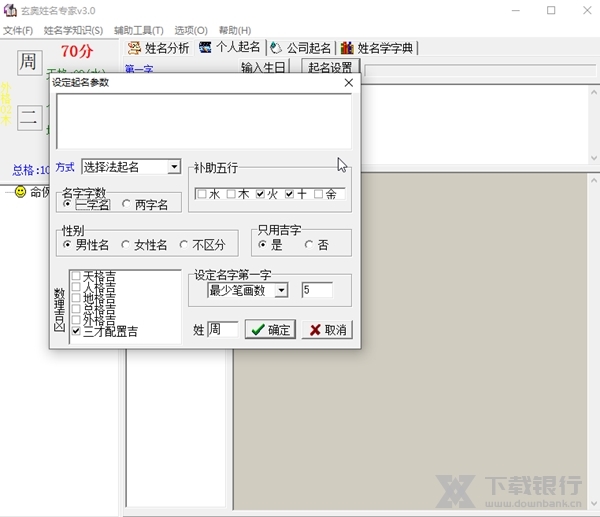Enable the 外格吉 checkbox

pyautogui.click(x=76, y=320)
